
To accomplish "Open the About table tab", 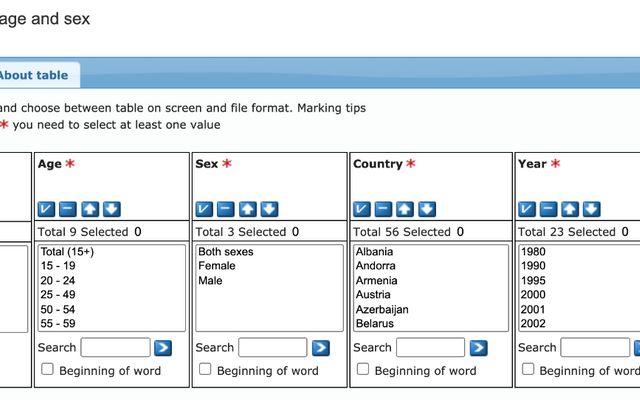I will click(x=33, y=75).
